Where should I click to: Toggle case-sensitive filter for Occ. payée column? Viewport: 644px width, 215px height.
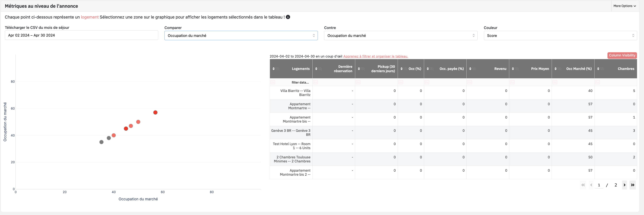click(427, 82)
